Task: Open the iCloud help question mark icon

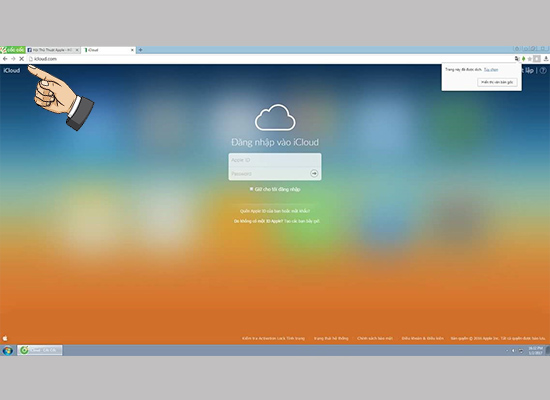Action: (543, 71)
